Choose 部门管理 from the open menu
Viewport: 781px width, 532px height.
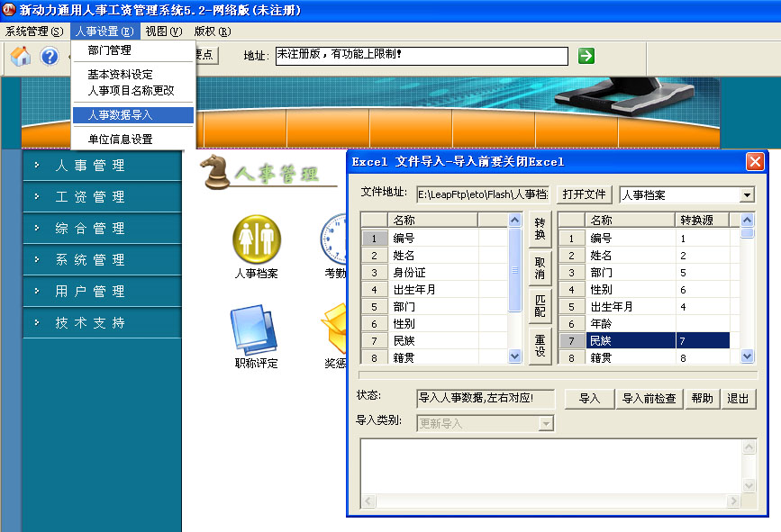point(109,50)
